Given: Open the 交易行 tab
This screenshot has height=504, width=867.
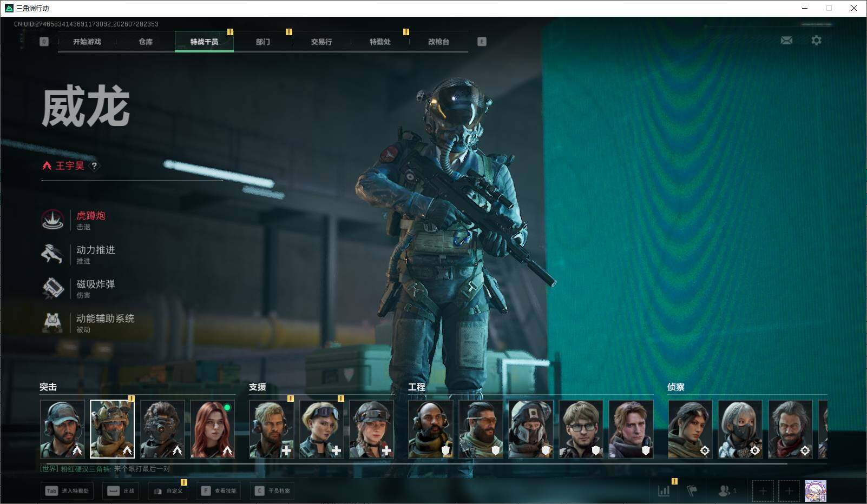Looking at the screenshot, I should (x=321, y=42).
